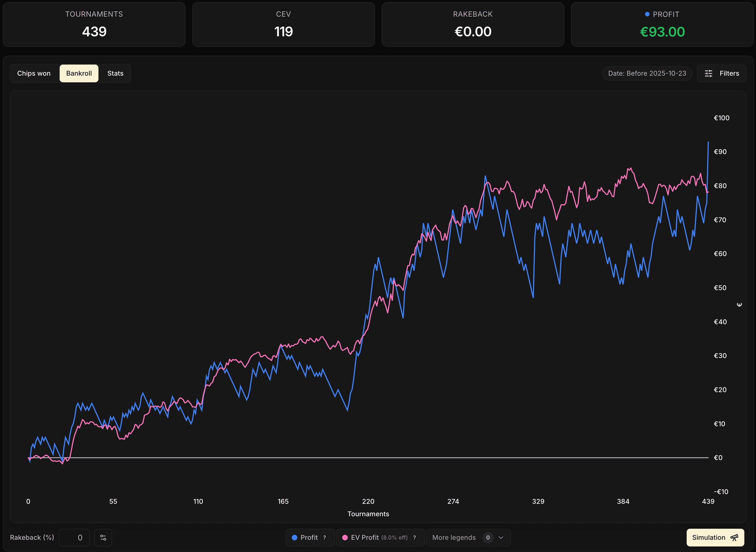756x552 pixels.
Task: Switch to the Stats tab
Action: pyautogui.click(x=115, y=73)
